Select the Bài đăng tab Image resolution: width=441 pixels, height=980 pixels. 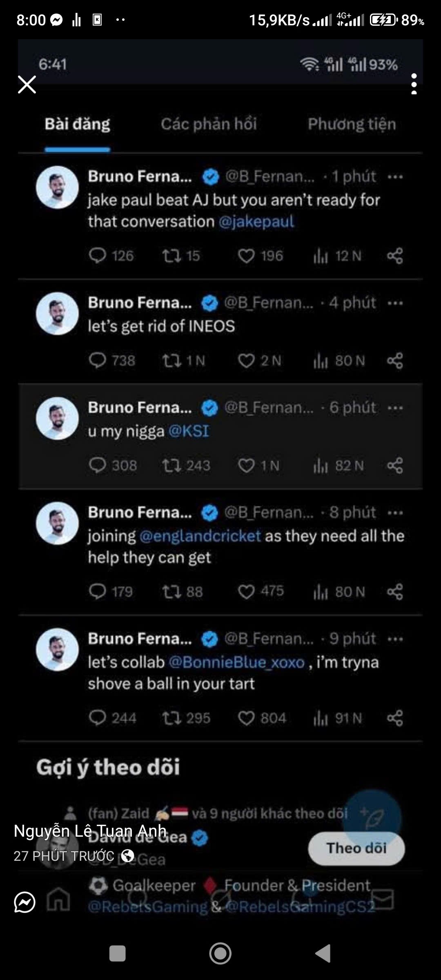pyautogui.click(x=77, y=124)
